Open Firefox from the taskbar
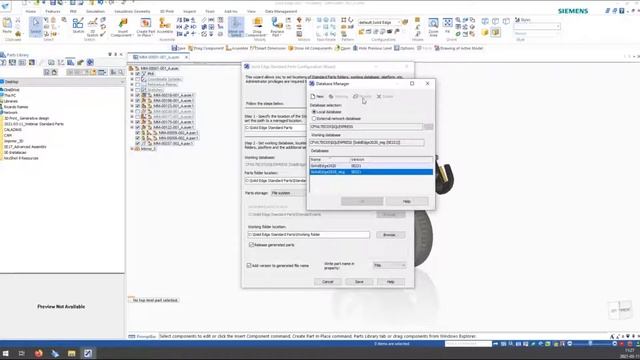 point(38,353)
